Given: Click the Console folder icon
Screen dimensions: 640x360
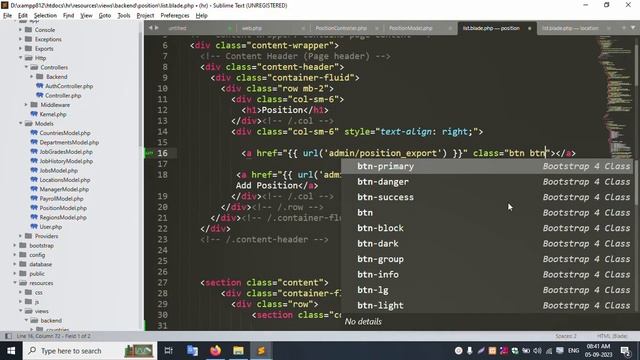Looking at the screenshot, I should pos(28,30).
